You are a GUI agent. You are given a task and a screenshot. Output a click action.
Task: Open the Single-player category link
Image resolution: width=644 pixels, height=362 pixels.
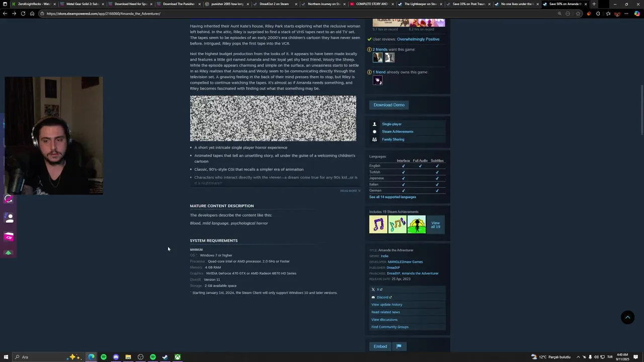[391, 124]
